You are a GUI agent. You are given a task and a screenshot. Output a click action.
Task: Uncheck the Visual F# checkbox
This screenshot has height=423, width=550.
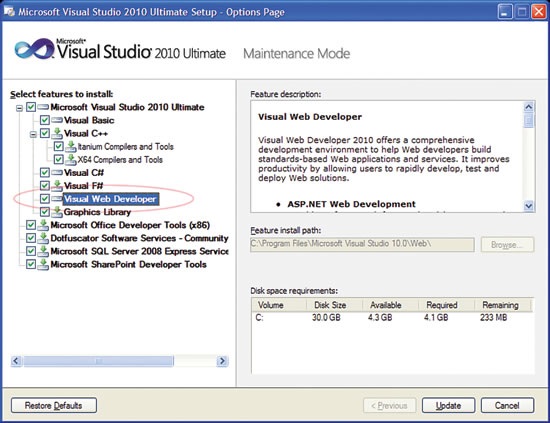[x=45, y=186]
